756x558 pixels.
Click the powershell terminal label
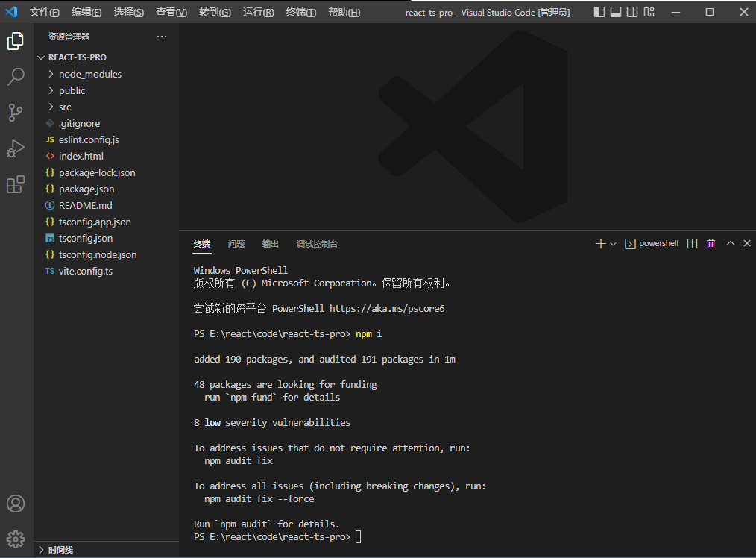click(658, 243)
